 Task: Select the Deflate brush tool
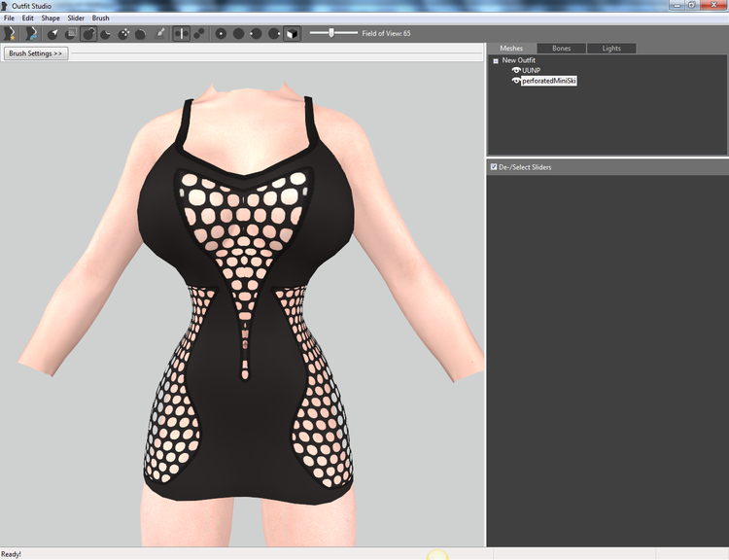(106, 33)
